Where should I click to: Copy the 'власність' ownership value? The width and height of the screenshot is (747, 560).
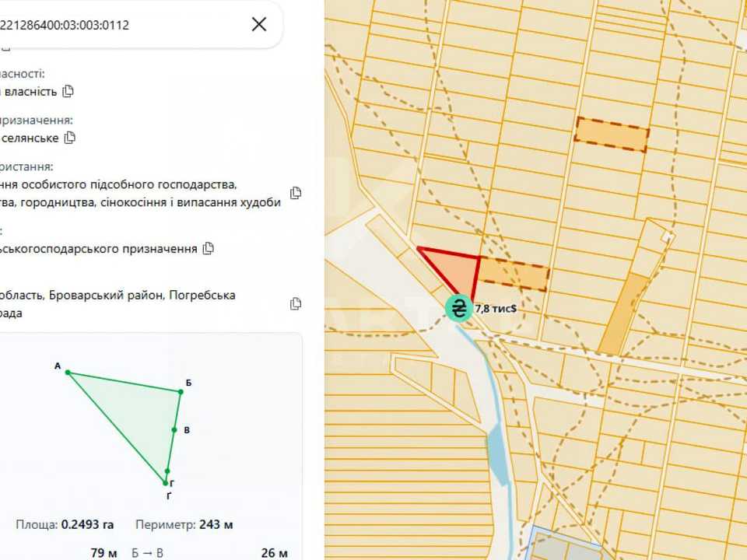pos(68,91)
